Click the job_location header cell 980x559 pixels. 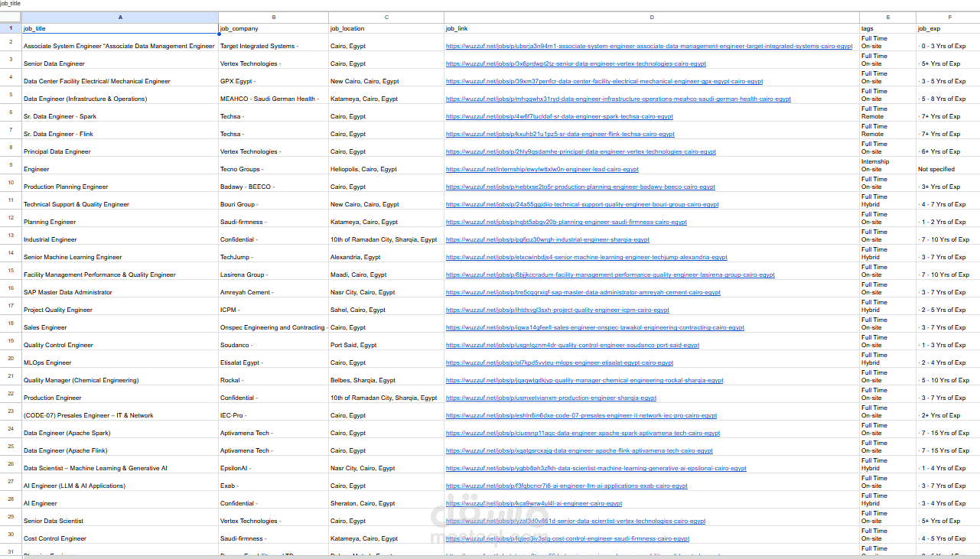pyautogui.click(x=386, y=28)
